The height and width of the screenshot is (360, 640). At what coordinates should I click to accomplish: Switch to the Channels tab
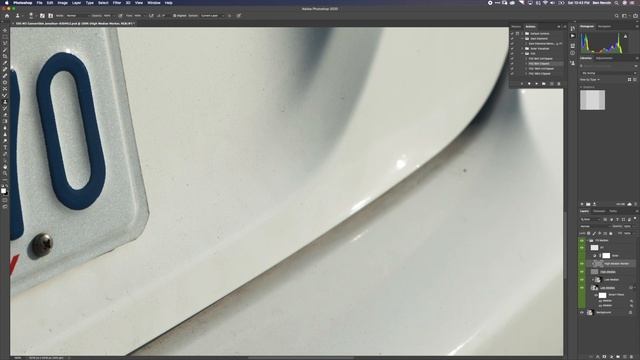click(599, 211)
